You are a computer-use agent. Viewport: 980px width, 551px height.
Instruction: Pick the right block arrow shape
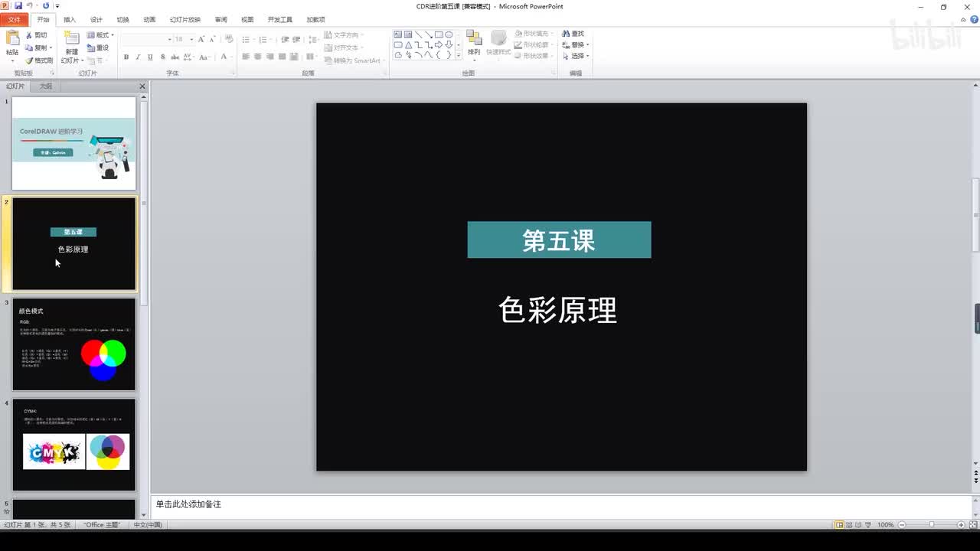point(439,44)
